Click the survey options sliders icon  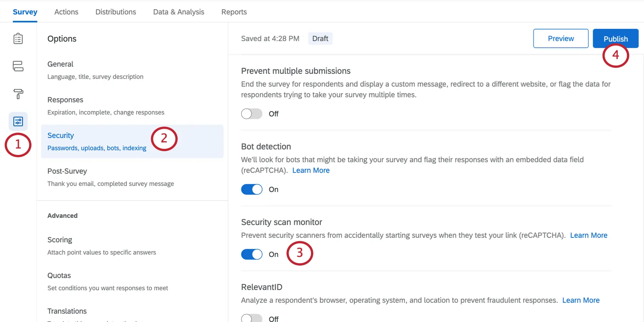coord(18,121)
